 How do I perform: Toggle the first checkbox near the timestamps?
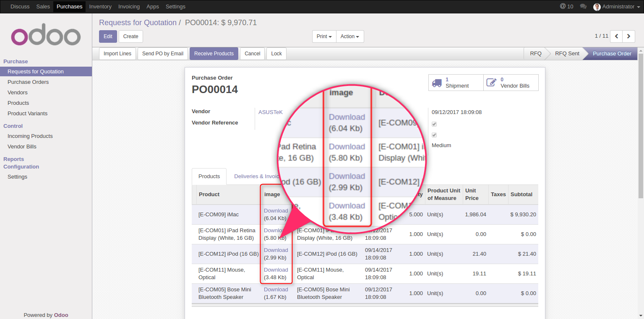(x=434, y=124)
